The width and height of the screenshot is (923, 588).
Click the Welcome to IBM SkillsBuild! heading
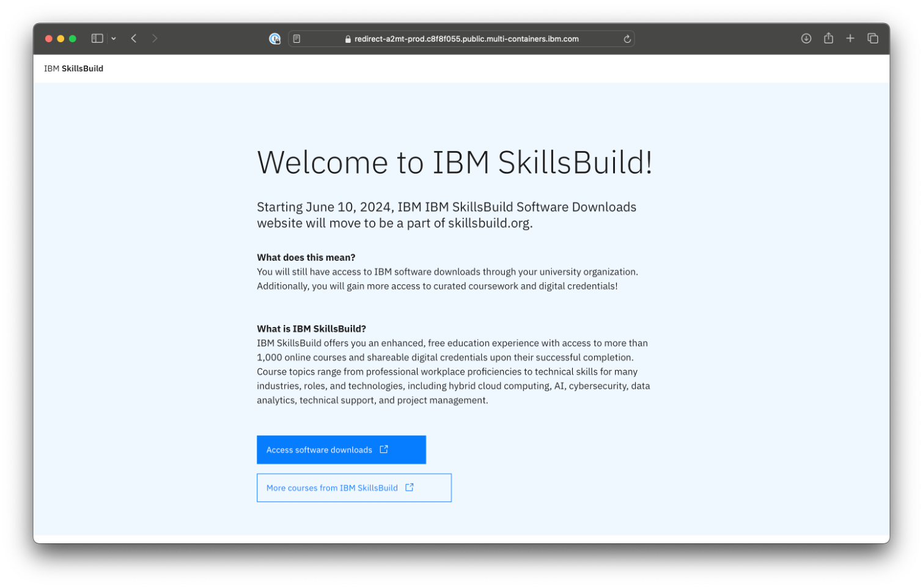pos(455,163)
